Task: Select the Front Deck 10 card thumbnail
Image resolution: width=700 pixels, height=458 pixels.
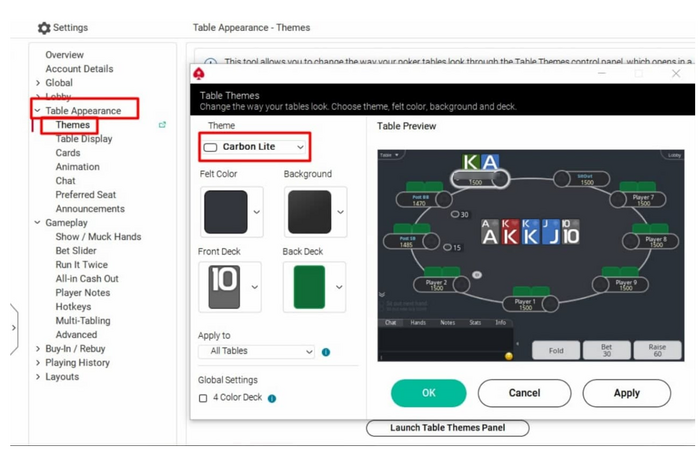Action: 225,287
